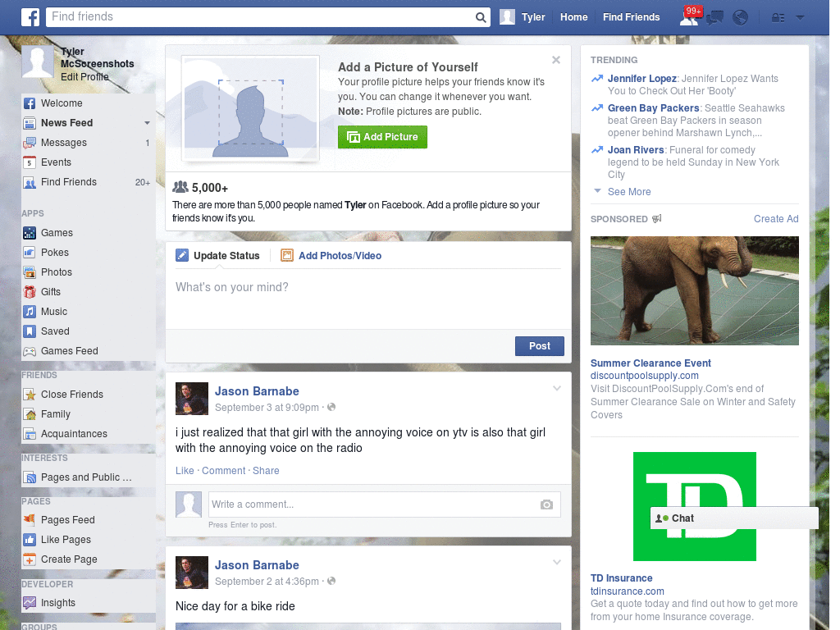840x630 pixels.
Task: Click the search magnifier icon
Action: coord(481,17)
